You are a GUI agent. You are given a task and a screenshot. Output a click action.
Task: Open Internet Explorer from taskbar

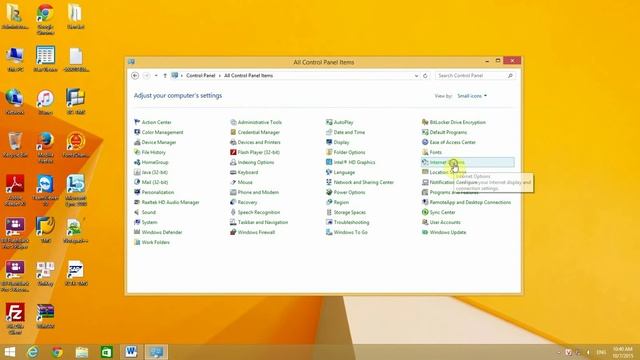click(x=33, y=352)
